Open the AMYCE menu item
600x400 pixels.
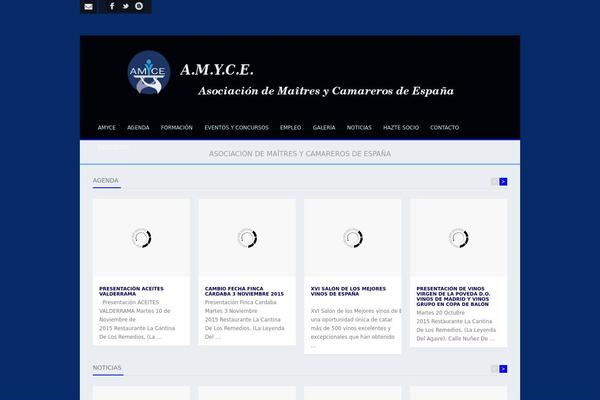tap(106, 127)
